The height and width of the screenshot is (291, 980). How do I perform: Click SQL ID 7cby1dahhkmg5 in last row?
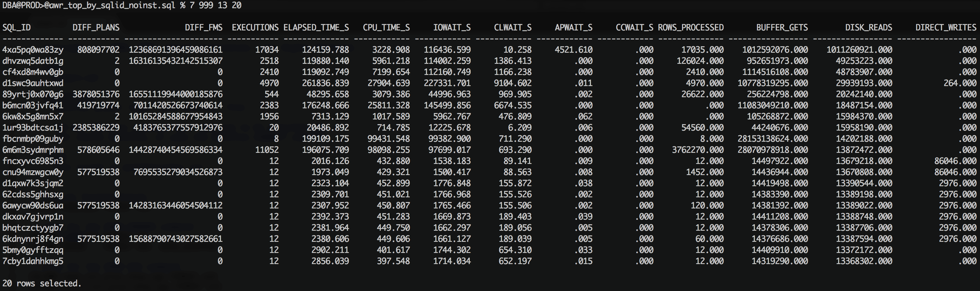(x=33, y=261)
